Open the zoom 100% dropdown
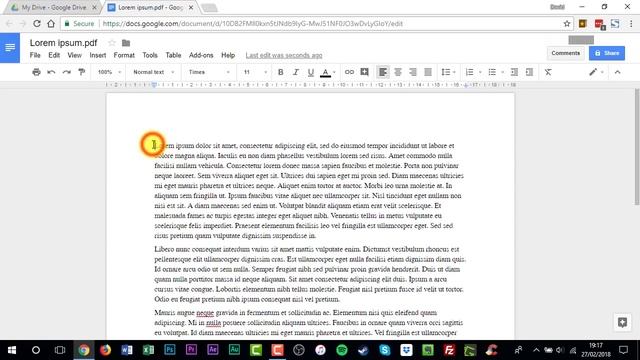The width and height of the screenshot is (640, 360). (109, 72)
